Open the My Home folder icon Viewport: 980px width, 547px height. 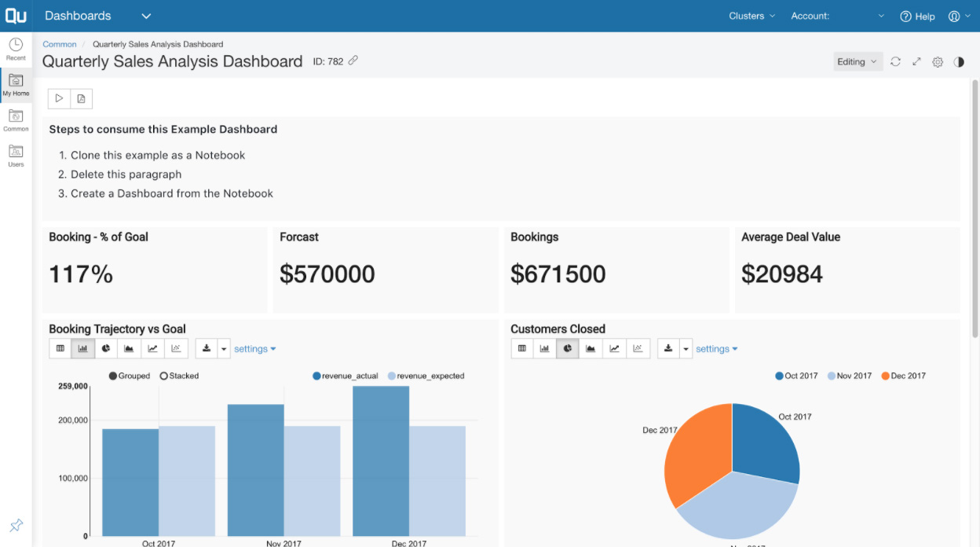[16, 85]
